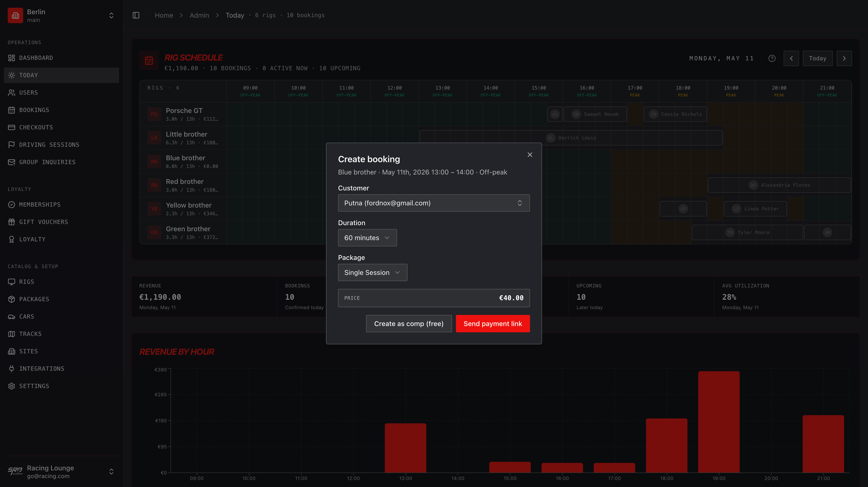The width and height of the screenshot is (868, 487).
Task: Go to previous day arrow
Action: coord(791,58)
